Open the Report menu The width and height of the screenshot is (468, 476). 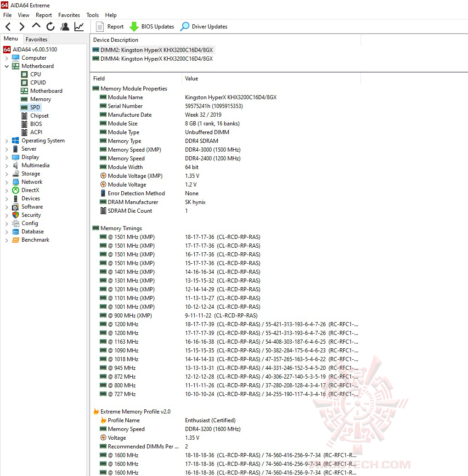[44, 15]
